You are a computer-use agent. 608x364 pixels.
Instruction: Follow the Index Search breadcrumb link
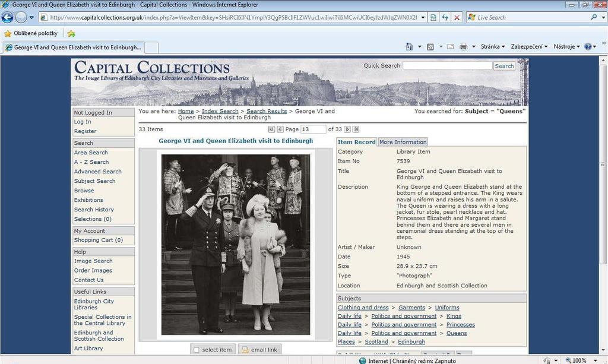(x=220, y=111)
